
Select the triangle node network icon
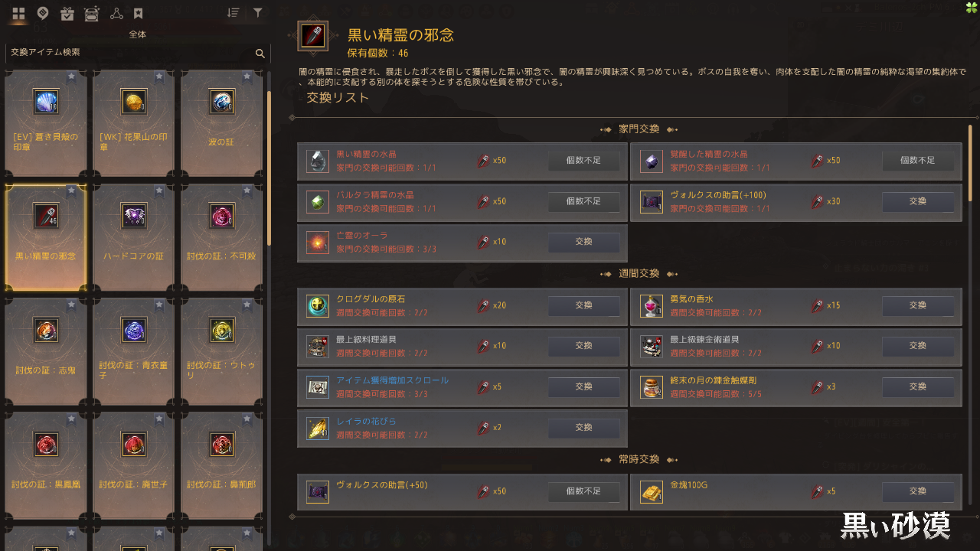(116, 13)
